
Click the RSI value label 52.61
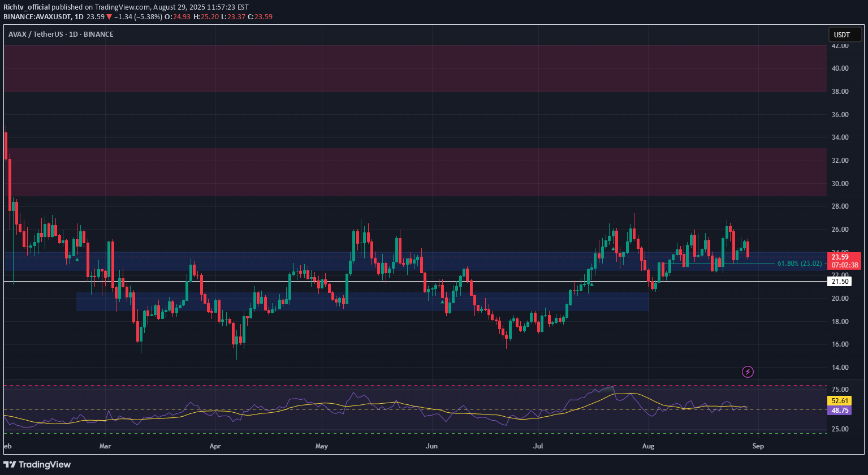pos(839,401)
